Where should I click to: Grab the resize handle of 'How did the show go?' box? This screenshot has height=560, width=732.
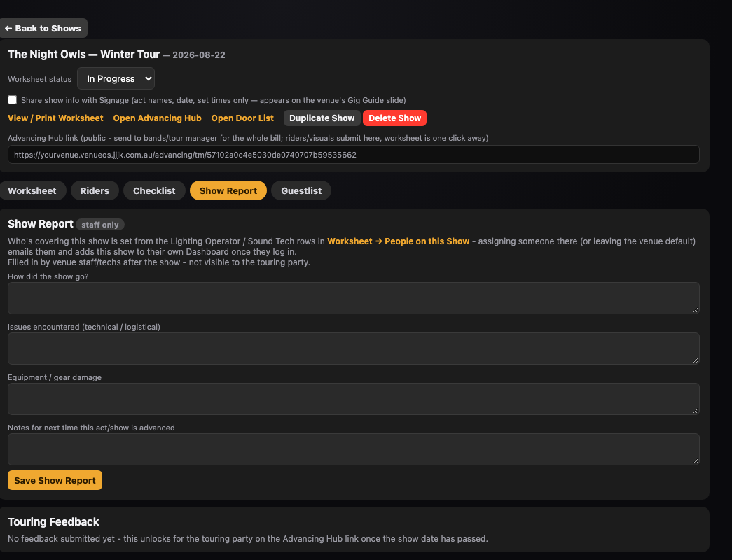pyautogui.click(x=696, y=310)
